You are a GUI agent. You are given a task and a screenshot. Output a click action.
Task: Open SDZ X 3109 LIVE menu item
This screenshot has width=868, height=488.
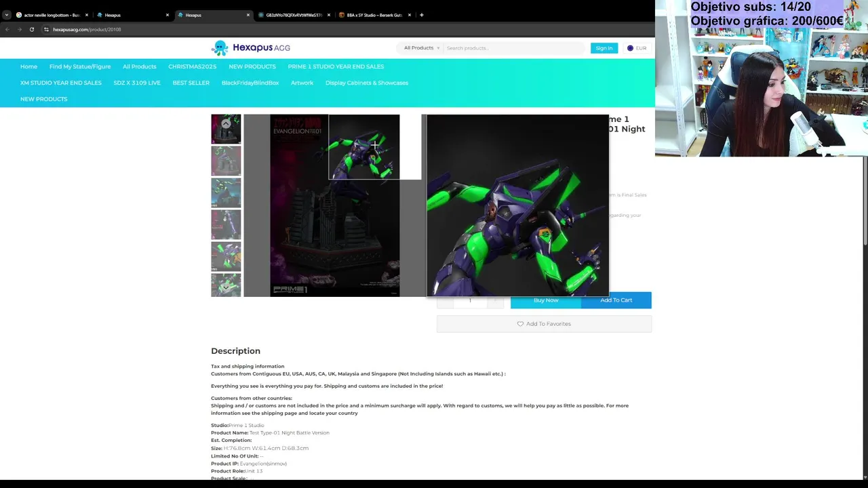point(137,83)
